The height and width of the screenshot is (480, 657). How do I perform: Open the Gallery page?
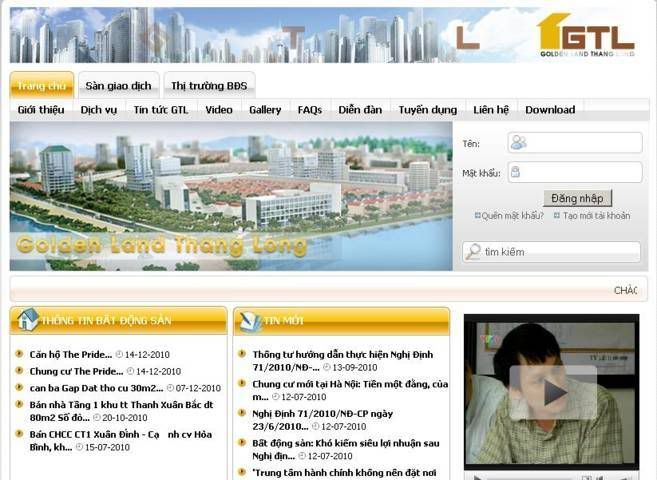click(265, 110)
